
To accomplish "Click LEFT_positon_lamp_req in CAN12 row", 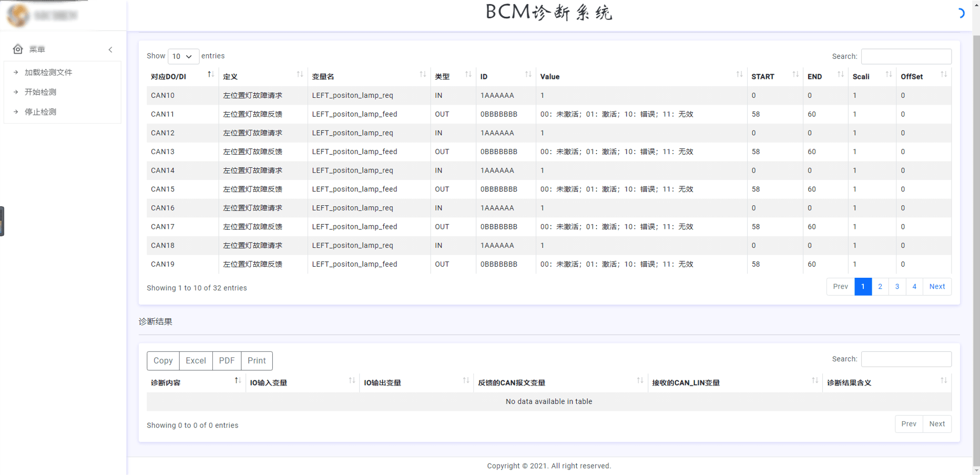I will tap(352, 133).
